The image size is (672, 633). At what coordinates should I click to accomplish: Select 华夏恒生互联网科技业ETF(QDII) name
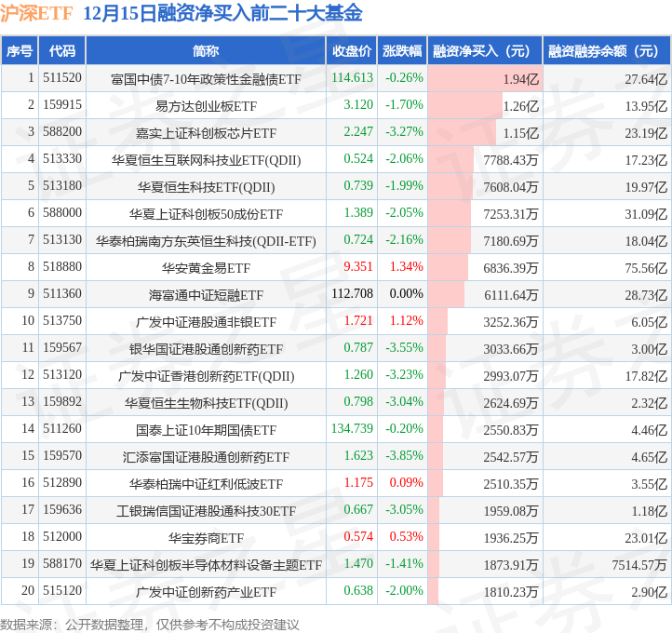pos(206,160)
